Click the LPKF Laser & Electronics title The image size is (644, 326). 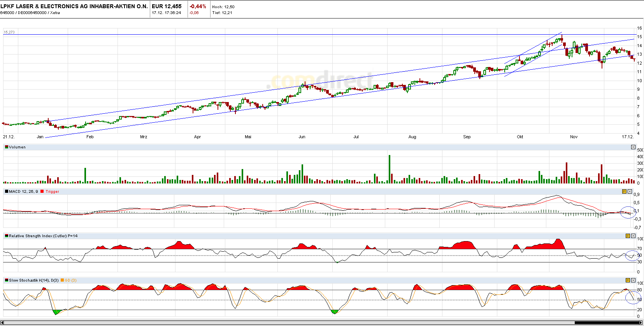coord(74,6)
